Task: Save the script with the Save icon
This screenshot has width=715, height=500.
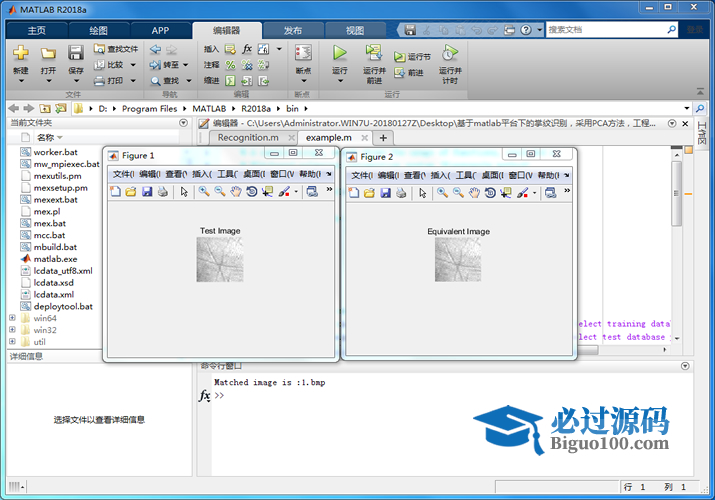Action: [76, 53]
